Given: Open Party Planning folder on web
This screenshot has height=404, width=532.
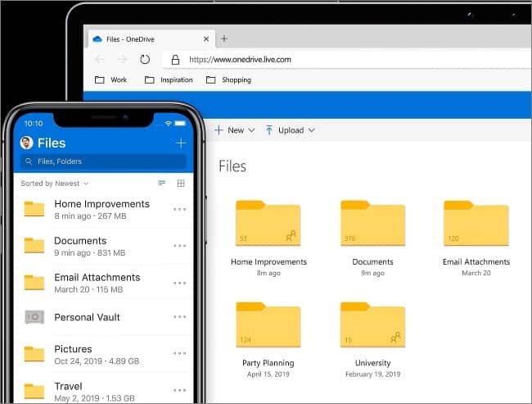Looking at the screenshot, I should point(268,325).
